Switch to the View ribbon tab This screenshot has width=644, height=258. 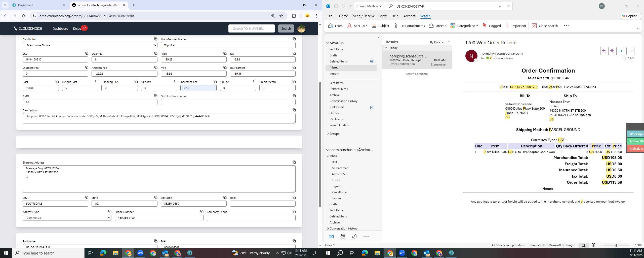(x=383, y=16)
